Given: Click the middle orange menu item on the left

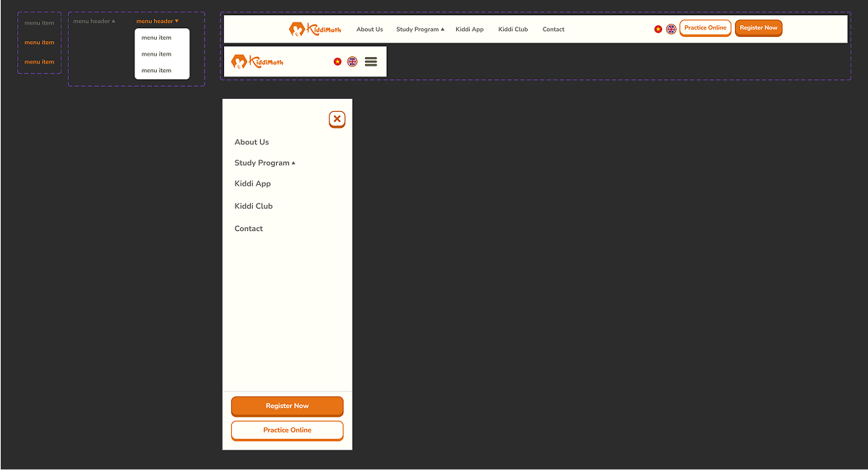Looking at the screenshot, I should [x=40, y=42].
